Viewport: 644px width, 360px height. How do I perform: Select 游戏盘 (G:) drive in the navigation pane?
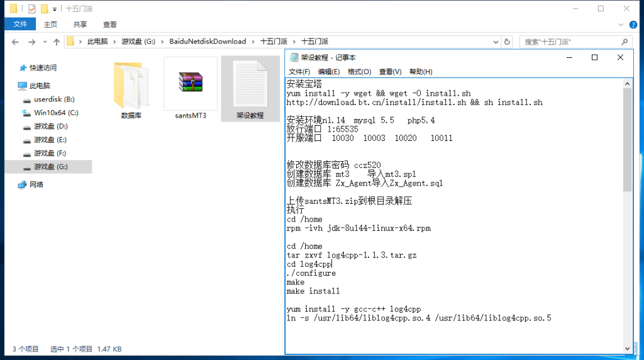point(48,167)
